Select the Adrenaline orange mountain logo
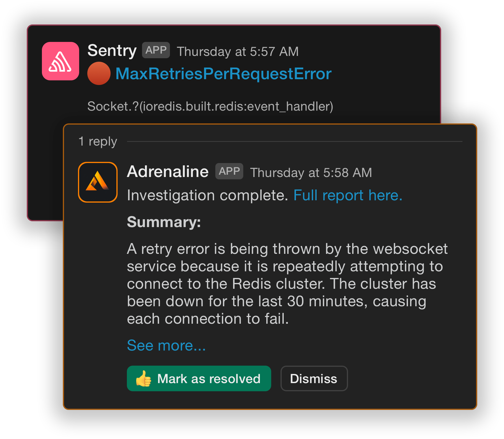The width and height of the screenshot is (504, 439). pyautogui.click(x=97, y=182)
